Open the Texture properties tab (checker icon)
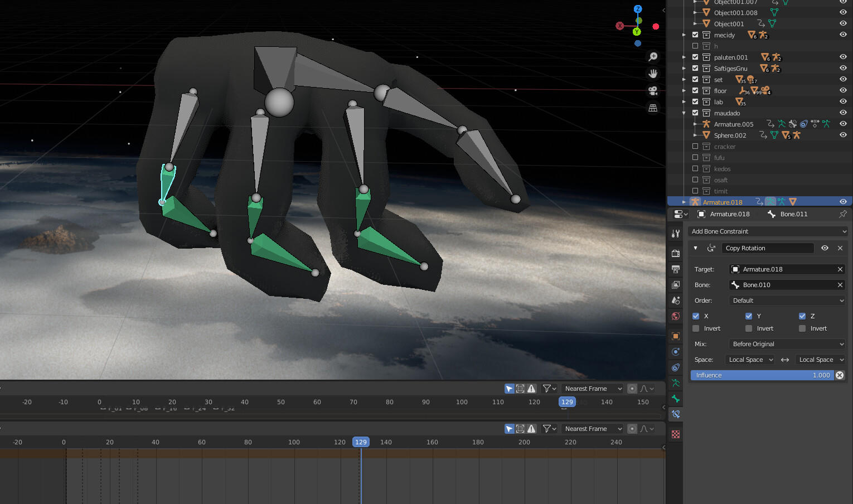The image size is (853, 504). coord(676,434)
